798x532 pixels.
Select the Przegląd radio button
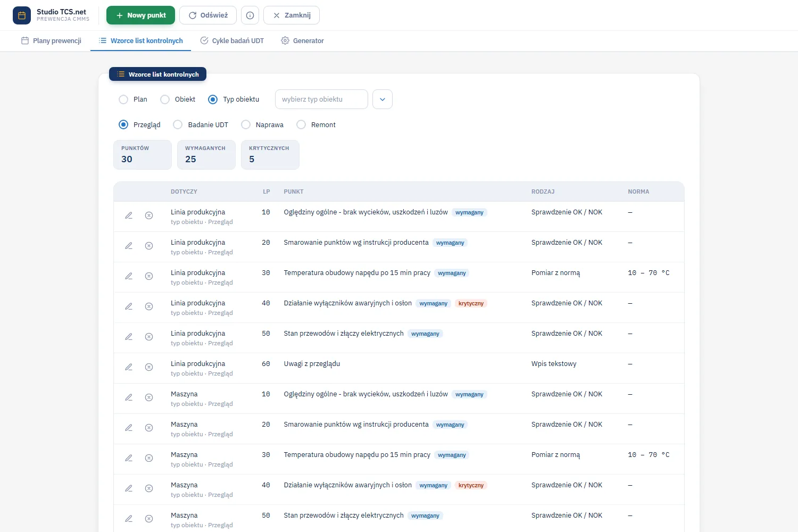tap(123, 124)
